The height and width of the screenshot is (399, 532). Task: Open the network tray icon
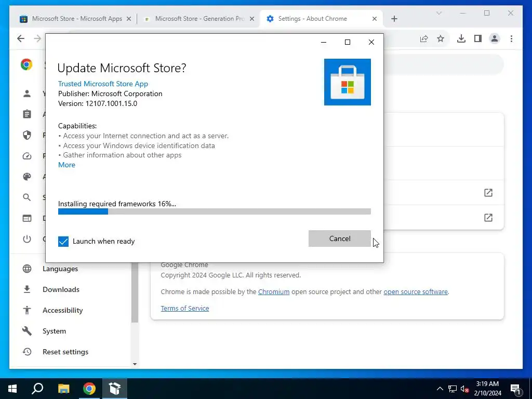[x=453, y=389]
